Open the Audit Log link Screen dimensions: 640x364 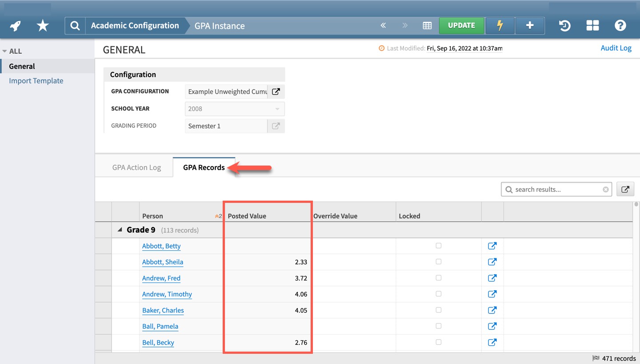(x=616, y=48)
